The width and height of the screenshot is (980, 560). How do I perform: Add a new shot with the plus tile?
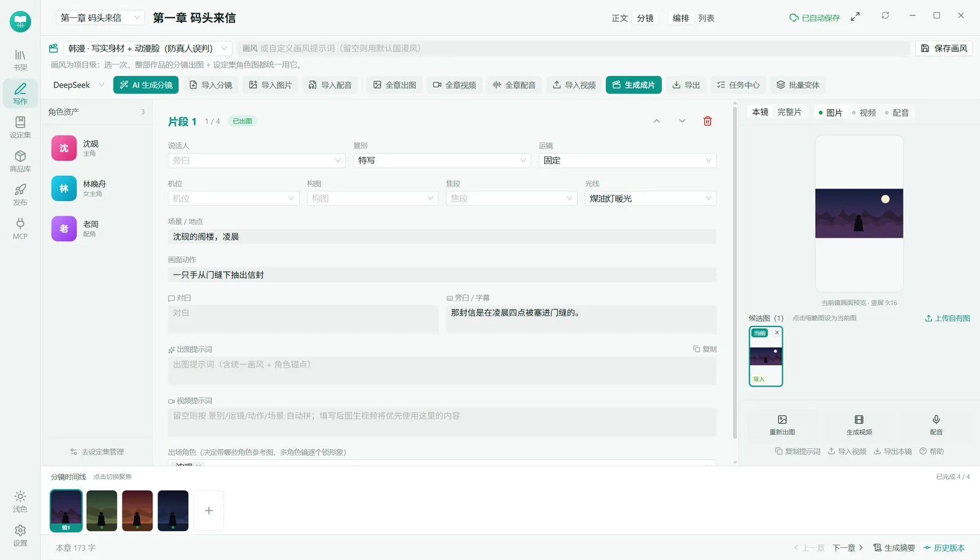[209, 510]
